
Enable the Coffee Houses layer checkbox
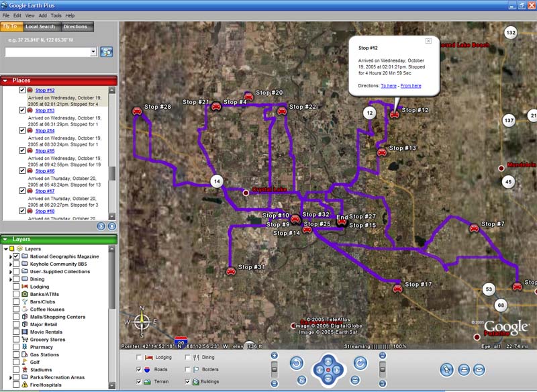pyautogui.click(x=16, y=309)
